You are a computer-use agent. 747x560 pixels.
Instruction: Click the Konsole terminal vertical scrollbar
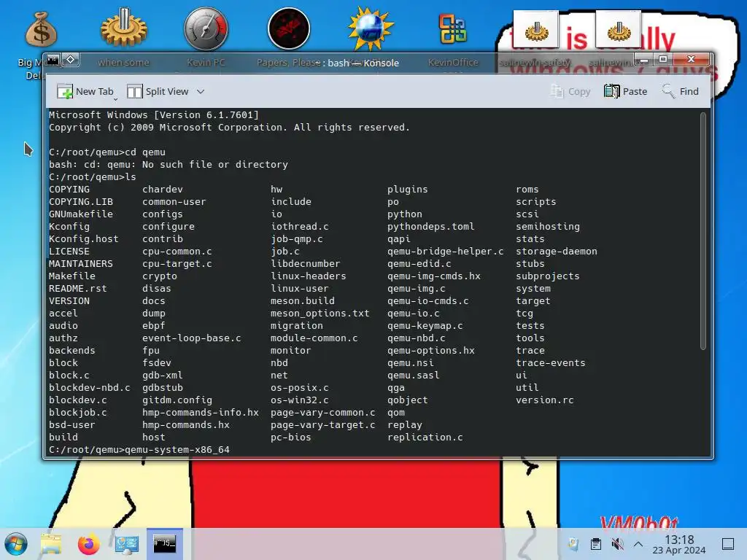pos(703,231)
